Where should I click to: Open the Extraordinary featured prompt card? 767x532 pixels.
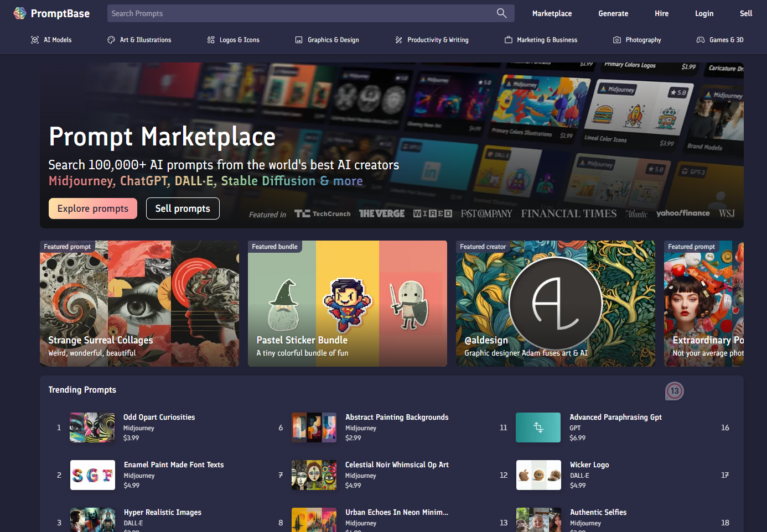(704, 304)
